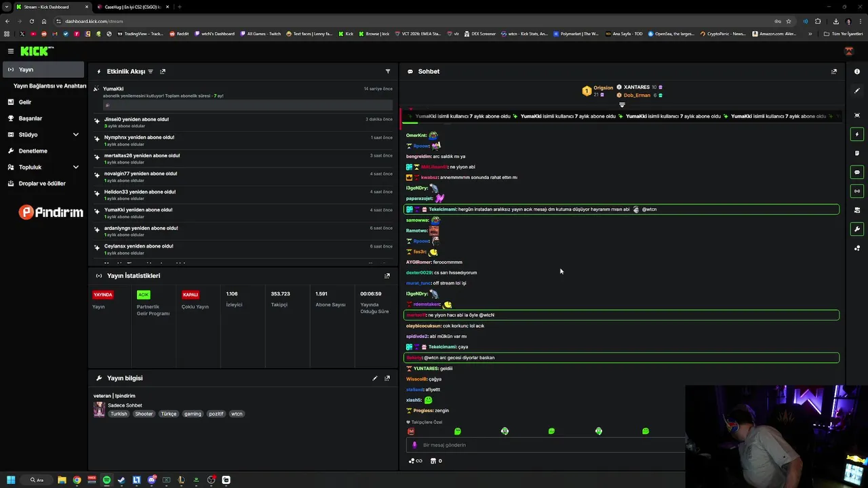Open Droplar ve ödüller
868x488 pixels.
[43, 183]
